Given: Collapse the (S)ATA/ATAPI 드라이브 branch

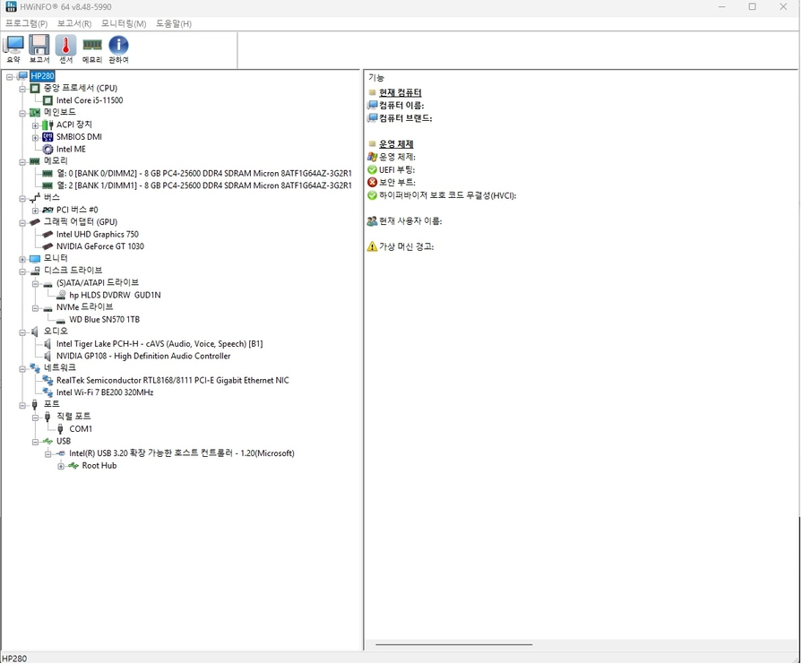Looking at the screenshot, I should click(x=35, y=284).
